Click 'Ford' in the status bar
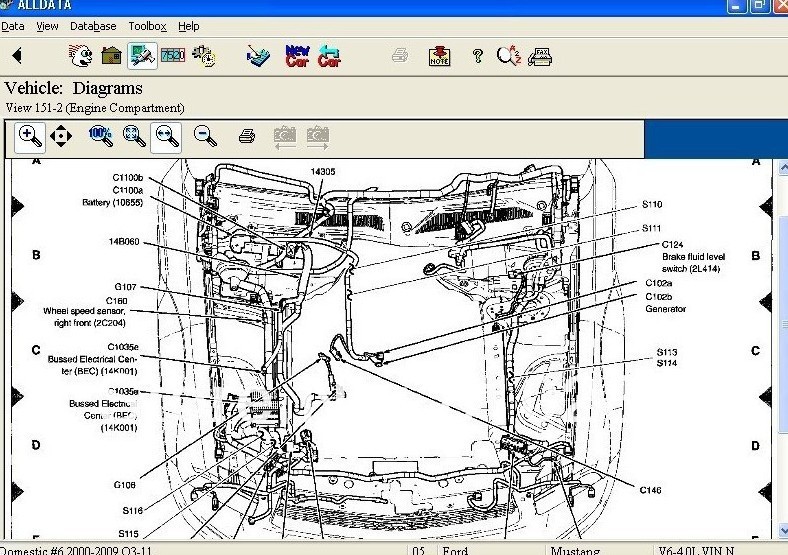 455,550
